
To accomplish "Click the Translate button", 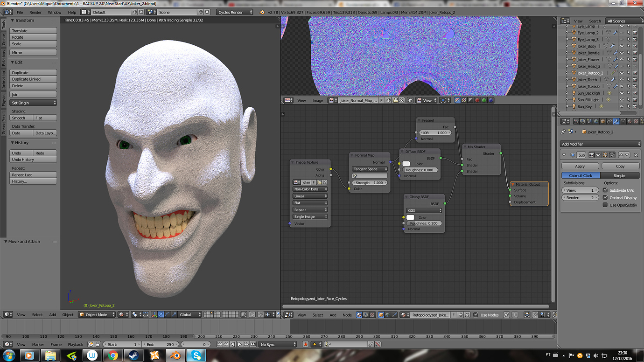I will [x=33, y=31].
